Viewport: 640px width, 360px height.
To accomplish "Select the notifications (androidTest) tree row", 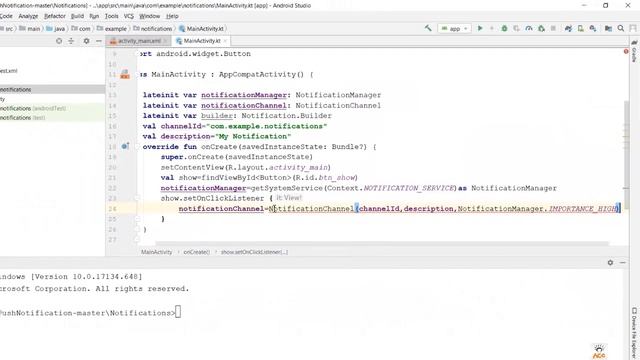I will (52, 108).
